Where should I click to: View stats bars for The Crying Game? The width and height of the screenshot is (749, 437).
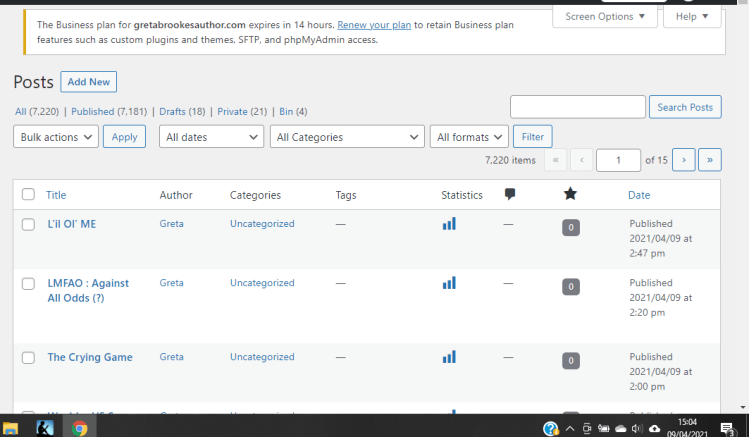(x=449, y=357)
